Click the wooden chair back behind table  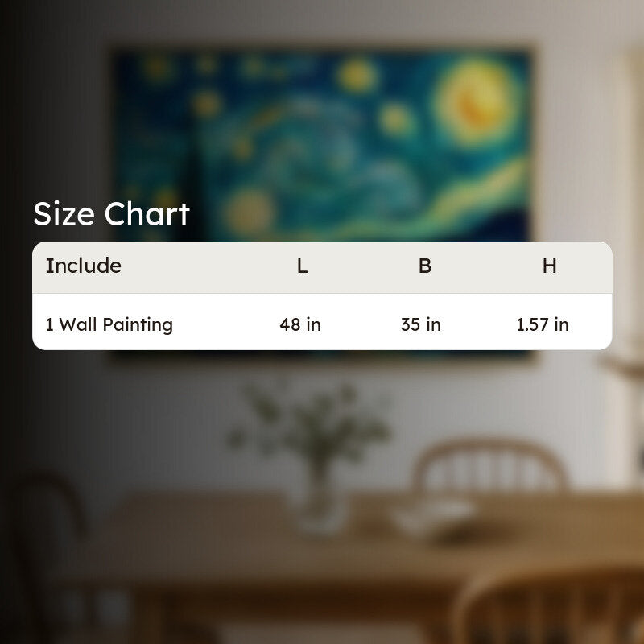coord(489,466)
